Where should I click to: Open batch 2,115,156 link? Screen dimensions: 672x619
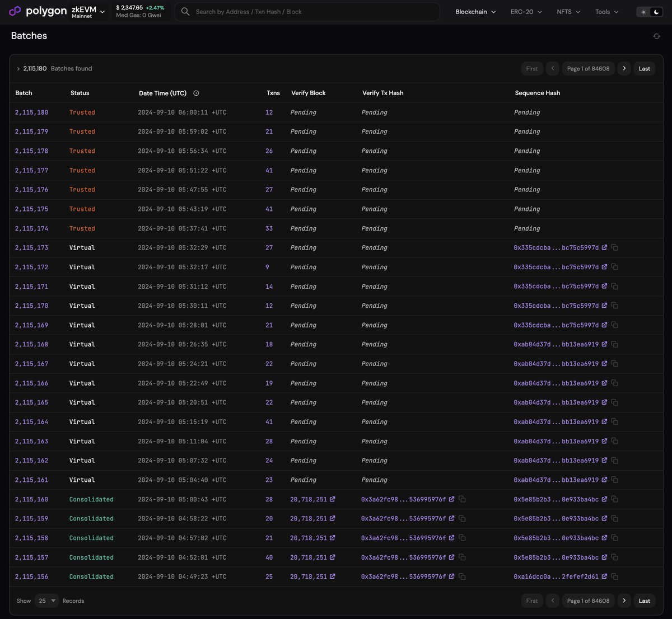(31, 576)
